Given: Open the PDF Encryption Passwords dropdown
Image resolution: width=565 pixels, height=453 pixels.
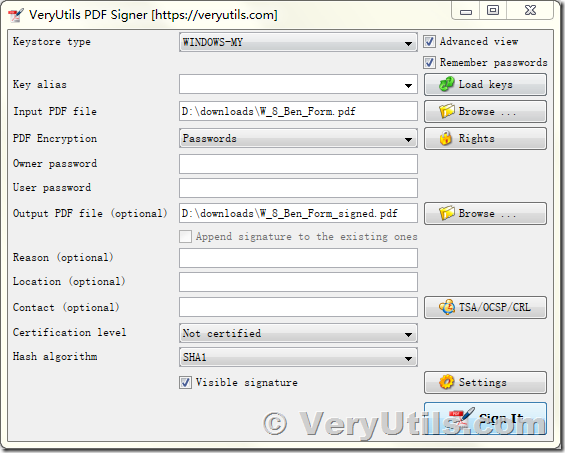Looking at the screenshot, I should [x=298, y=138].
